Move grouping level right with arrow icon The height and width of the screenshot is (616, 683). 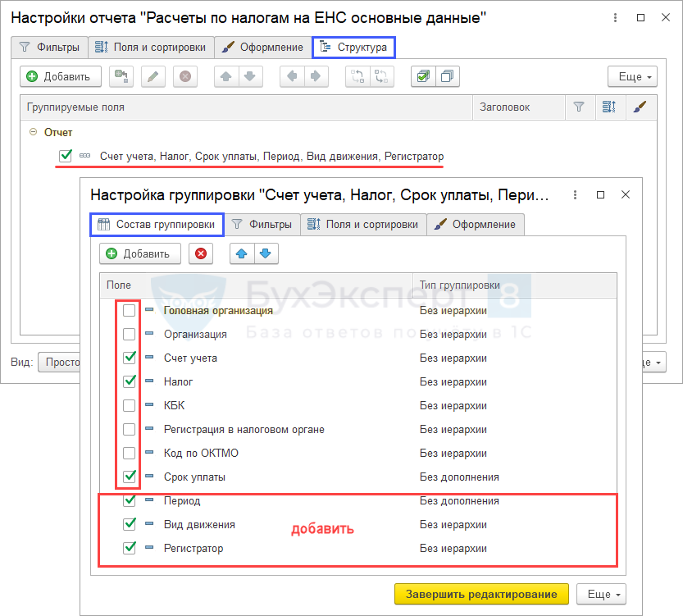point(316,76)
